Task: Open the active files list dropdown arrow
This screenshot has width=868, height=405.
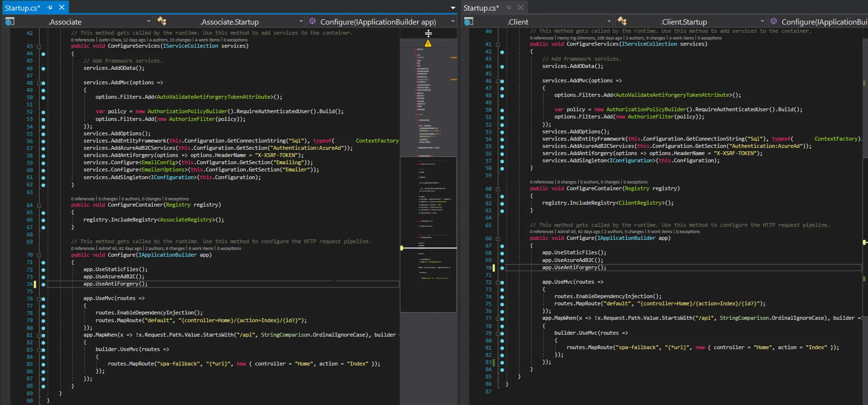Action: point(453,8)
